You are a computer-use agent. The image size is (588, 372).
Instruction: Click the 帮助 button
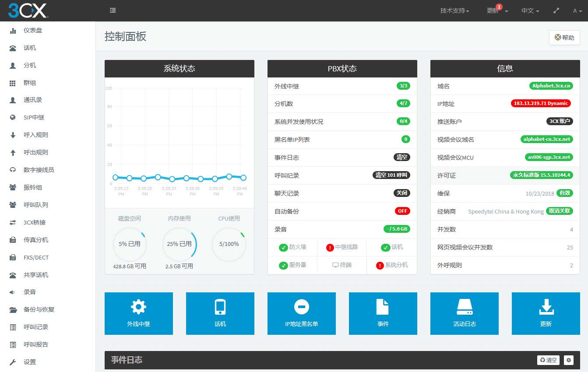tap(564, 37)
